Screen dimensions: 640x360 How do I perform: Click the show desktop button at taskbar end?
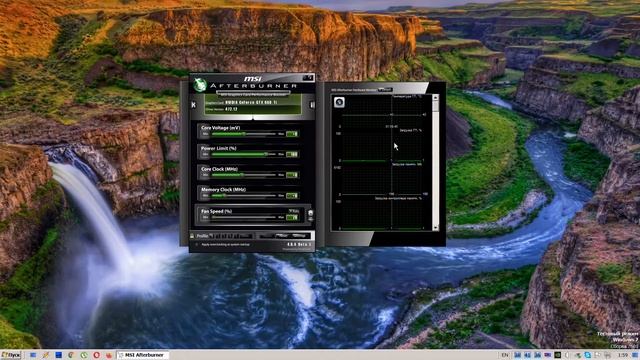(636, 355)
